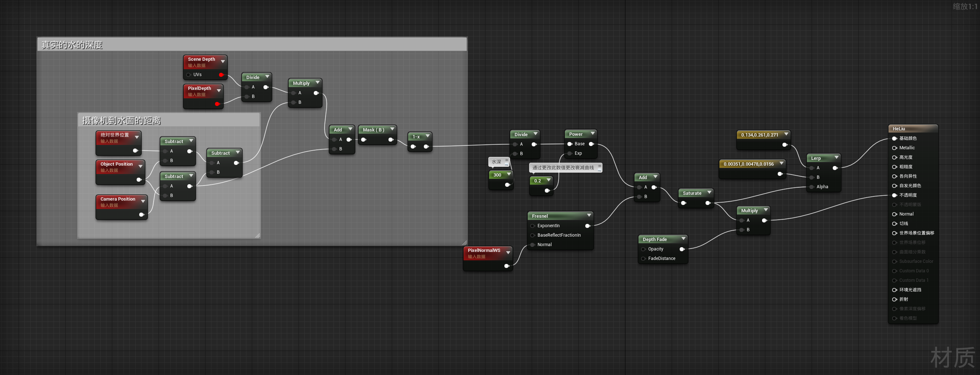Click the 各向异性 pin on HeLiu

894,176
